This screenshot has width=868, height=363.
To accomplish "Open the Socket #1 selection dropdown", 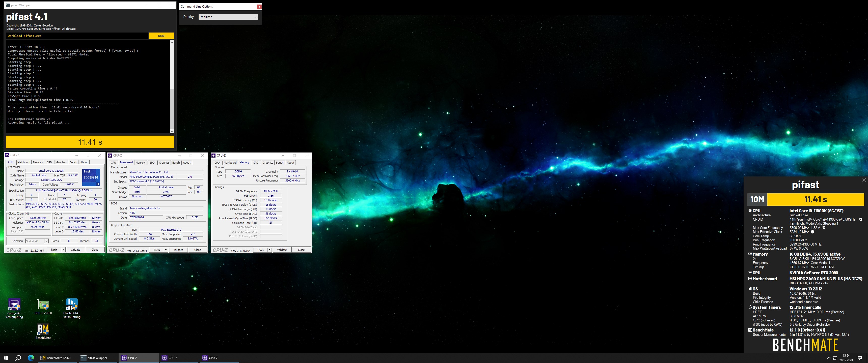I will [37, 241].
